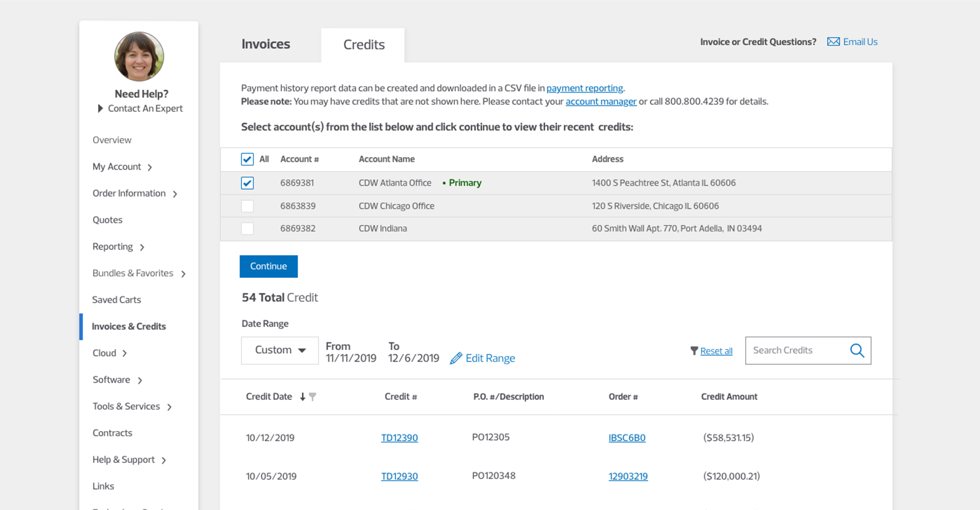
Task: Click the From date 11/11/2019
Action: pos(351,358)
